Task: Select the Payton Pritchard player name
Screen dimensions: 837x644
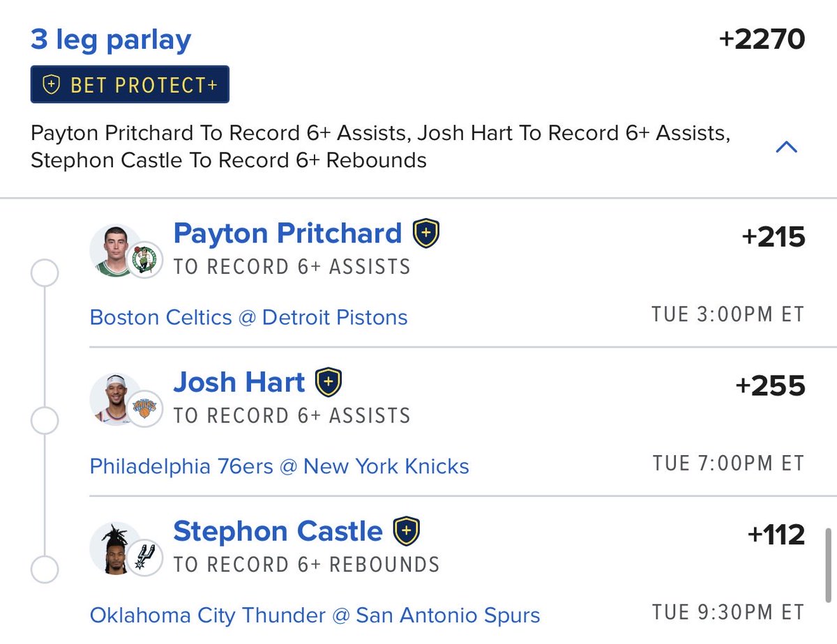Action: click(288, 233)
